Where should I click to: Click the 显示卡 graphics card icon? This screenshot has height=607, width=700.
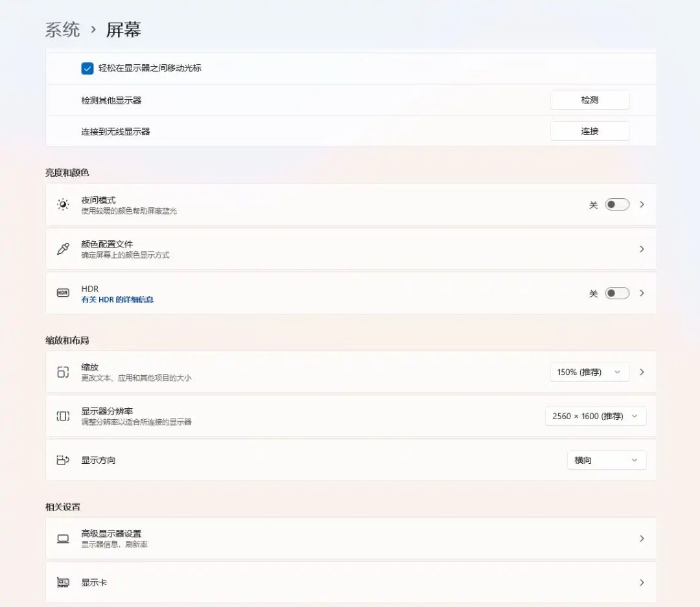tap(63, 582)
